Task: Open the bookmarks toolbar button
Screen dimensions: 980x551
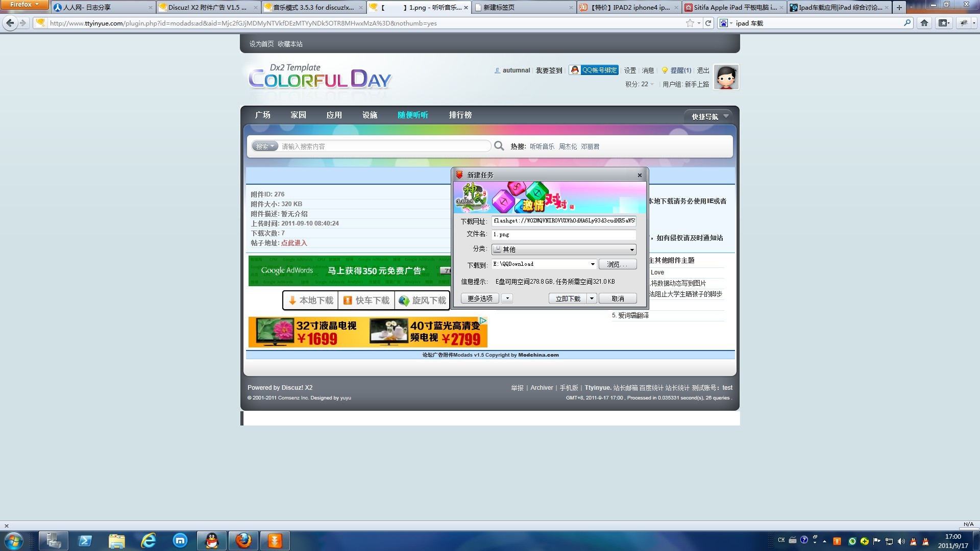Action: pos(944,23)
